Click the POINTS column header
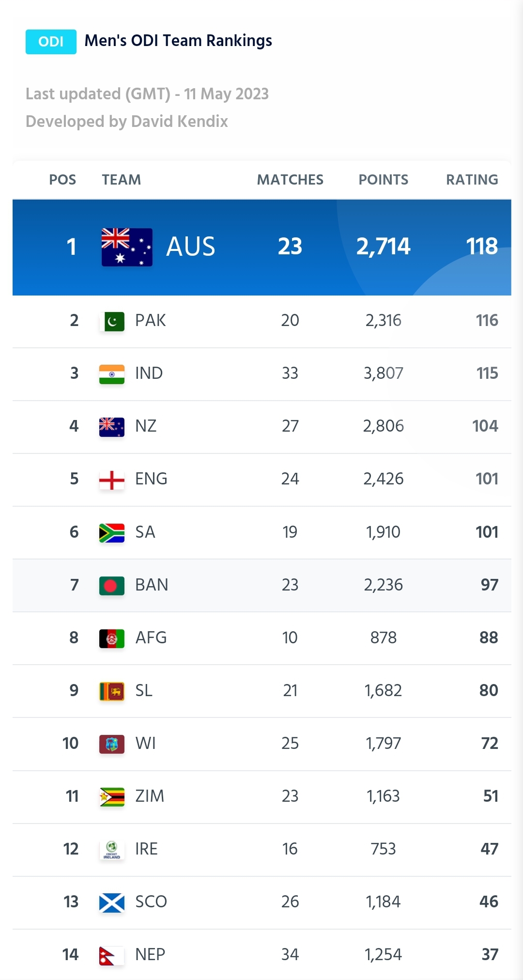Image resolution: width=523 pixels, height=980 pixels. click(x=384, y=180)
